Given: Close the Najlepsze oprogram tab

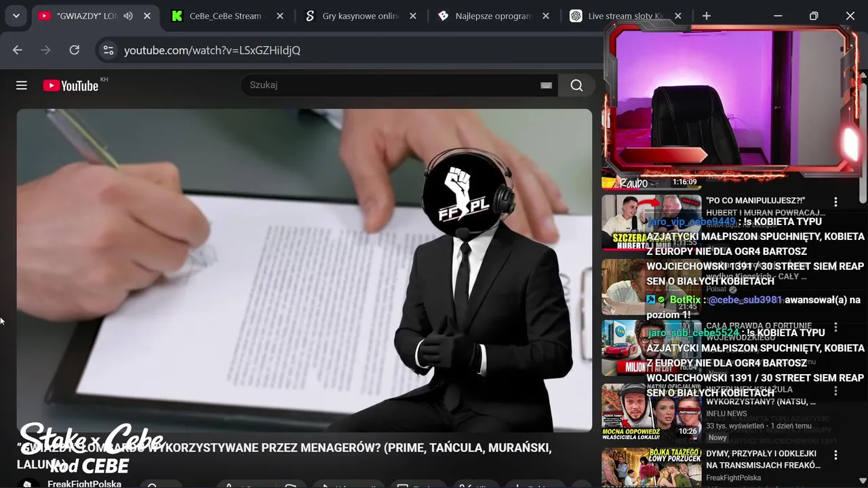Looking at the screenshot, I should point(545,16).
